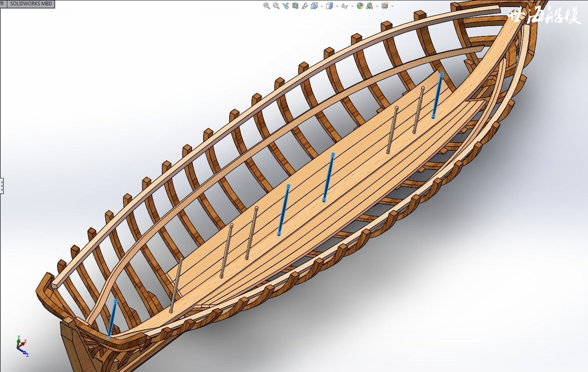Click the Apply Scene icon
This screenshot has height=372, width=588.
370,6
